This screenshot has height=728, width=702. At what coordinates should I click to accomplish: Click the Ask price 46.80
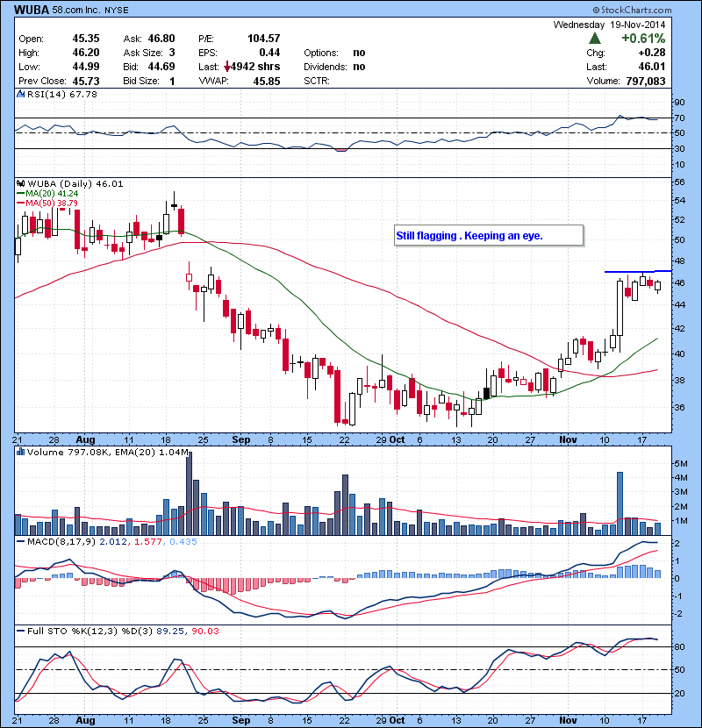(x=161, y=39)
